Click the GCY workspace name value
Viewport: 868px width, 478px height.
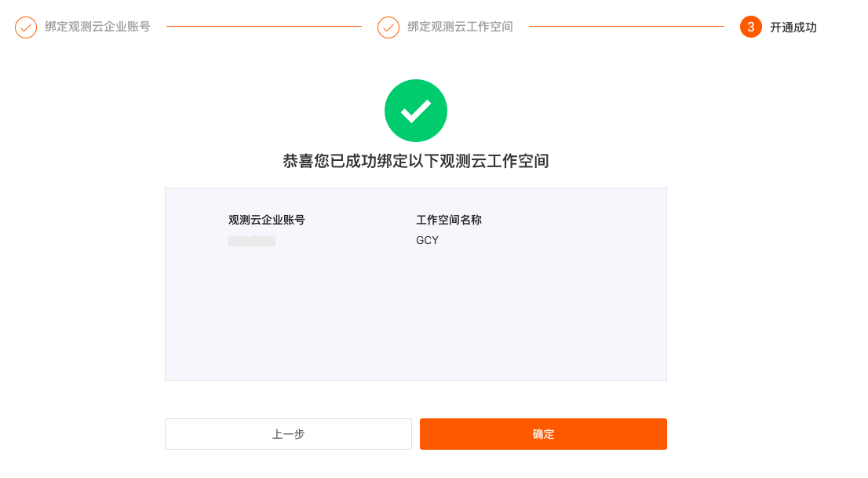coord(428,240)
